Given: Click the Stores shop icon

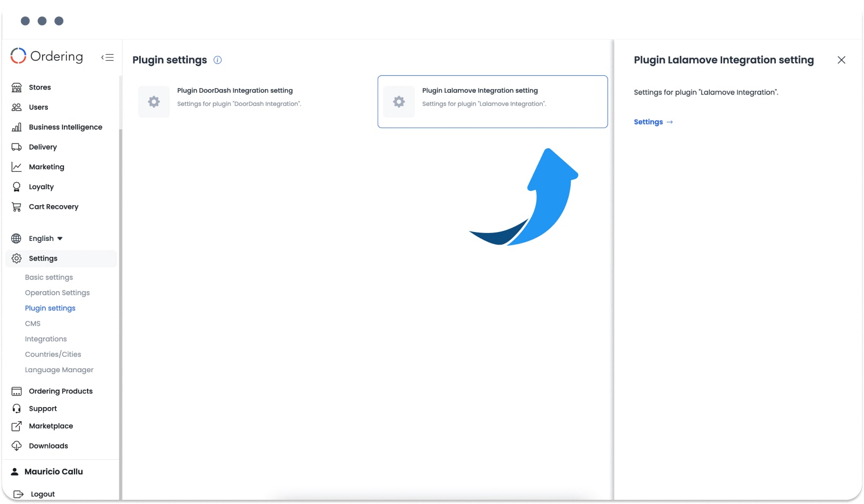Looking at the screenshot, I should point(17,88).
